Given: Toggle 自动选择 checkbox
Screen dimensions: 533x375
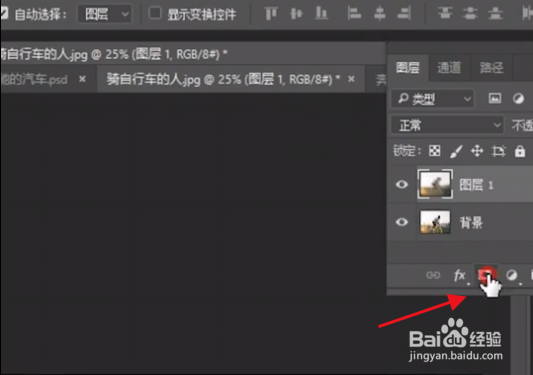Looking at the screenshot, I should point(4,14).
